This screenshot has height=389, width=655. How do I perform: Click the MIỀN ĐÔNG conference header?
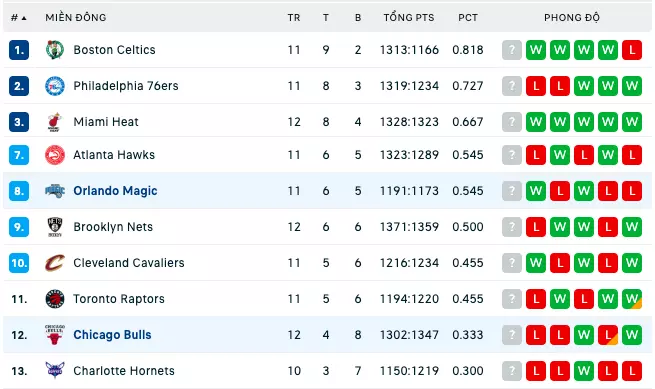click(76, 18)
